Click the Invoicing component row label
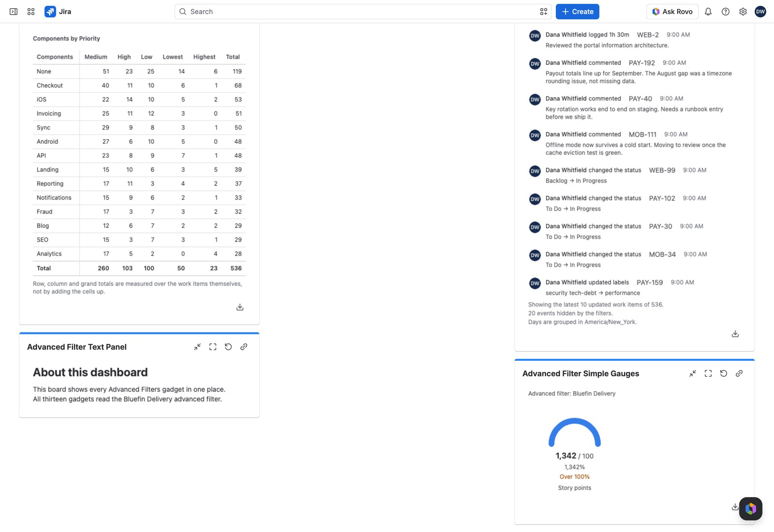This screenshot has width=774, height=532. [x=49, y=114]
